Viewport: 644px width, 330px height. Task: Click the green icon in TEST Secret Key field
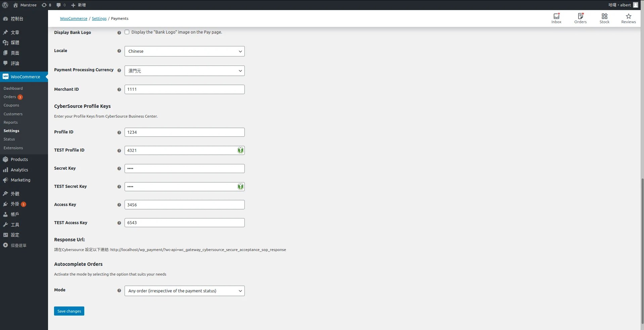240,187
